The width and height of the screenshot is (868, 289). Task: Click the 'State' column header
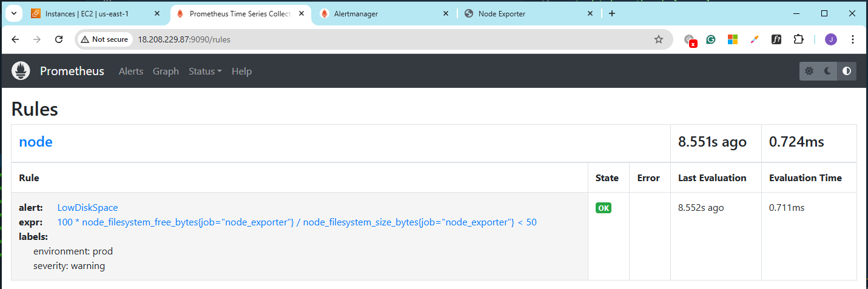pos(607,178)
